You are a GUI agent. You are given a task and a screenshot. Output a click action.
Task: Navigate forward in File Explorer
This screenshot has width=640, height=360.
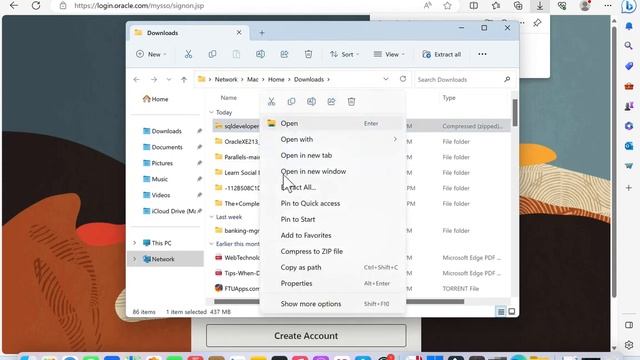coord(154,80)
